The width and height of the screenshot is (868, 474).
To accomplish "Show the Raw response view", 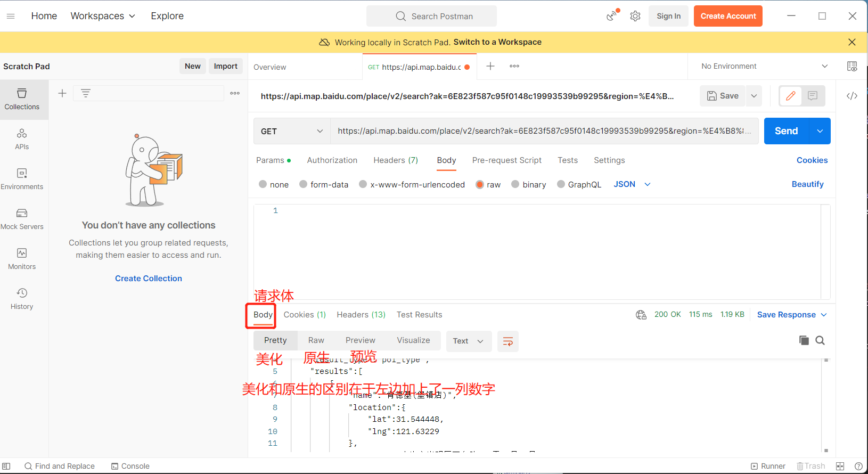I will 316,340.
